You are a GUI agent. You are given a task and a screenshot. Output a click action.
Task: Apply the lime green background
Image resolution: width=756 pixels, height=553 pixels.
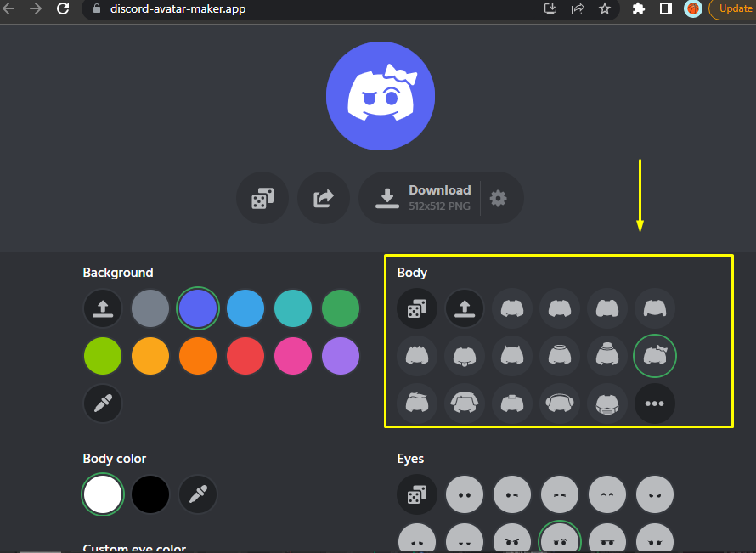point(103,356)
